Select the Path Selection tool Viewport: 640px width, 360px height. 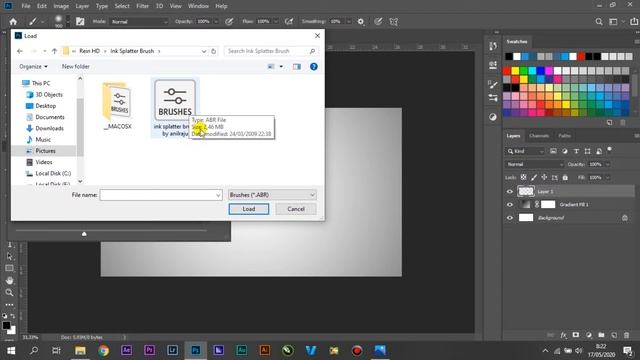9,256
